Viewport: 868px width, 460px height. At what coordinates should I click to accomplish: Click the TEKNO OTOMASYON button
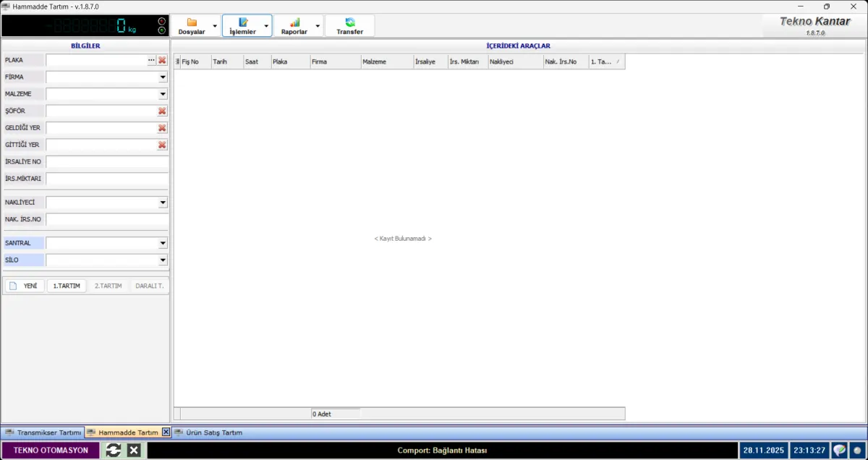(51, 451)
